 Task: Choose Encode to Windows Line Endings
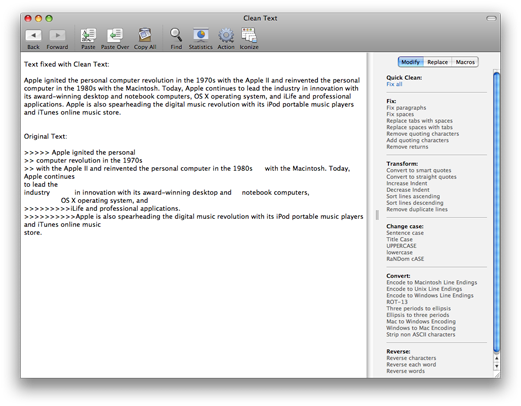tap(430, 295)
